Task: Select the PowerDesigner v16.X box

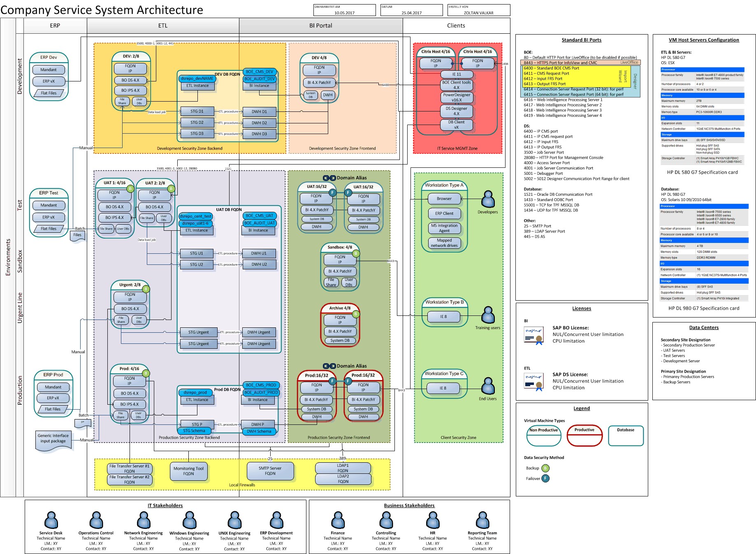Action: [x=457, y=97]
